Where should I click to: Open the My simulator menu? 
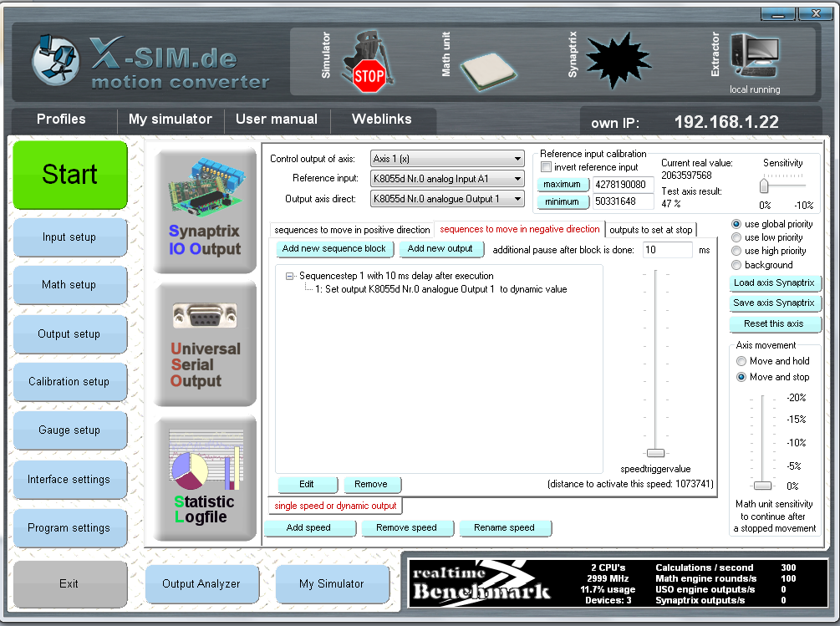pyautogui.click(x=171, y=120)
